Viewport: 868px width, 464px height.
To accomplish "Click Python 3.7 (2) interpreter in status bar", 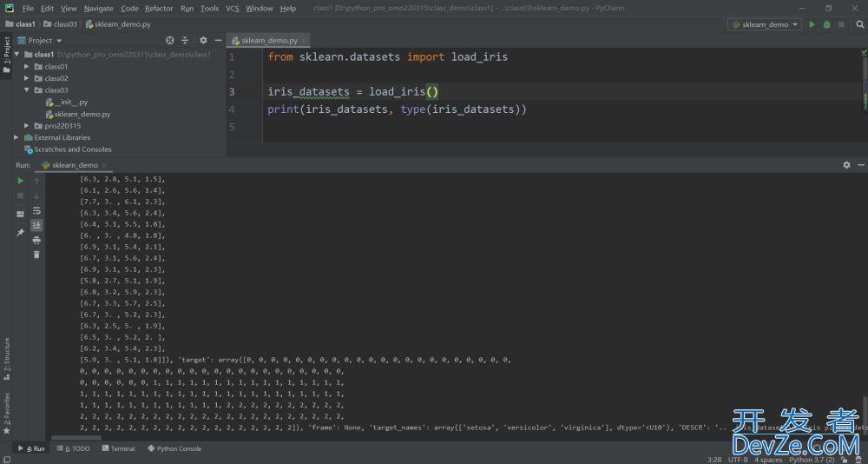I will 812,460.
